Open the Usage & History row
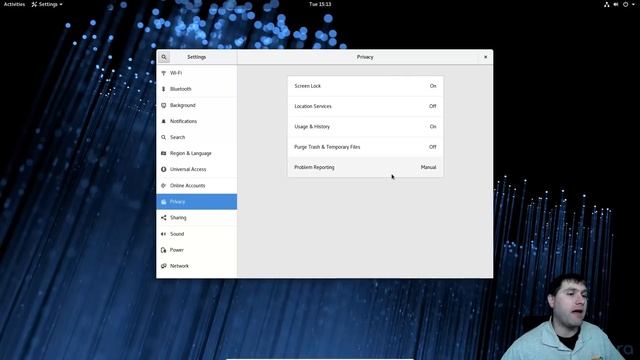Viewport: 640px width, 360px height. 365,127
